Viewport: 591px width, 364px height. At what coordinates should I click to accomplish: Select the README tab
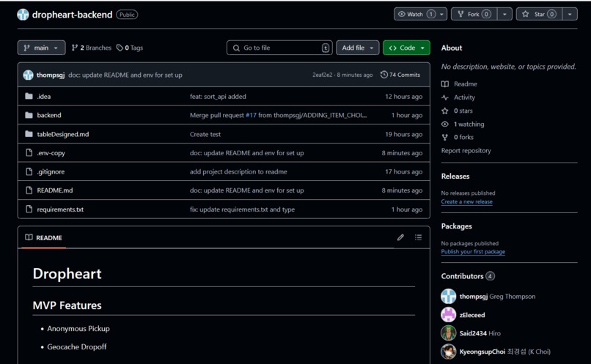click(x=44, y=237)
